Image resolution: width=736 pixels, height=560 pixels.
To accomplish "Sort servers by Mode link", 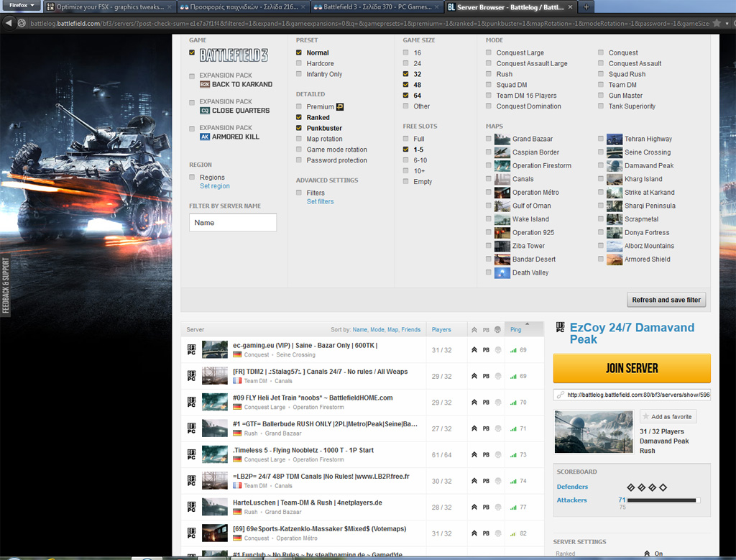I will click(377, 329).
